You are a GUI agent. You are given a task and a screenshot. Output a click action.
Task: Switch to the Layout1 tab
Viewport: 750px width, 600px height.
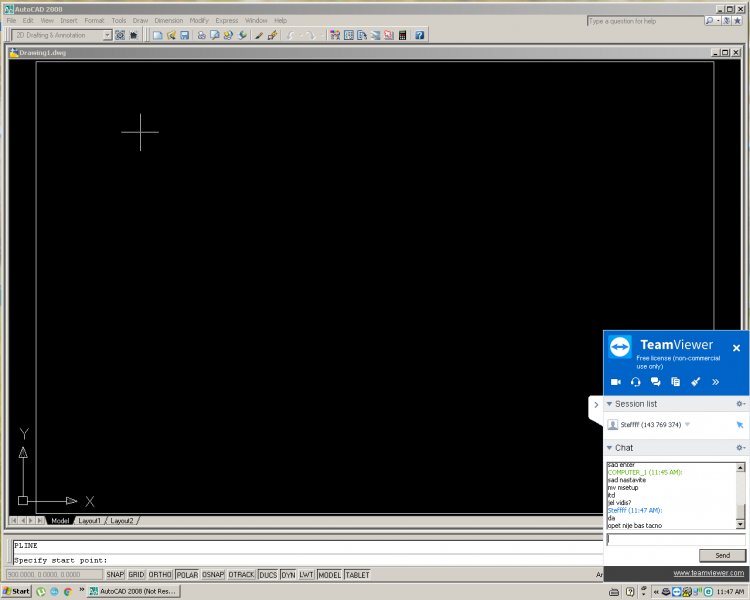90,521
